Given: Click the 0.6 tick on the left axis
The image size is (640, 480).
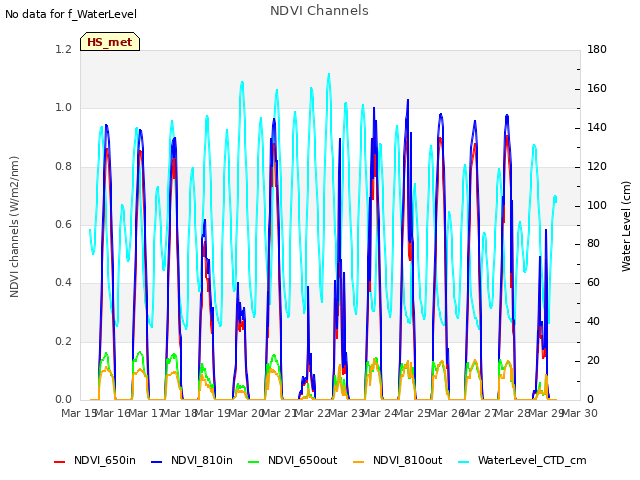Looking at the screenshot, I should click(64, 224).
